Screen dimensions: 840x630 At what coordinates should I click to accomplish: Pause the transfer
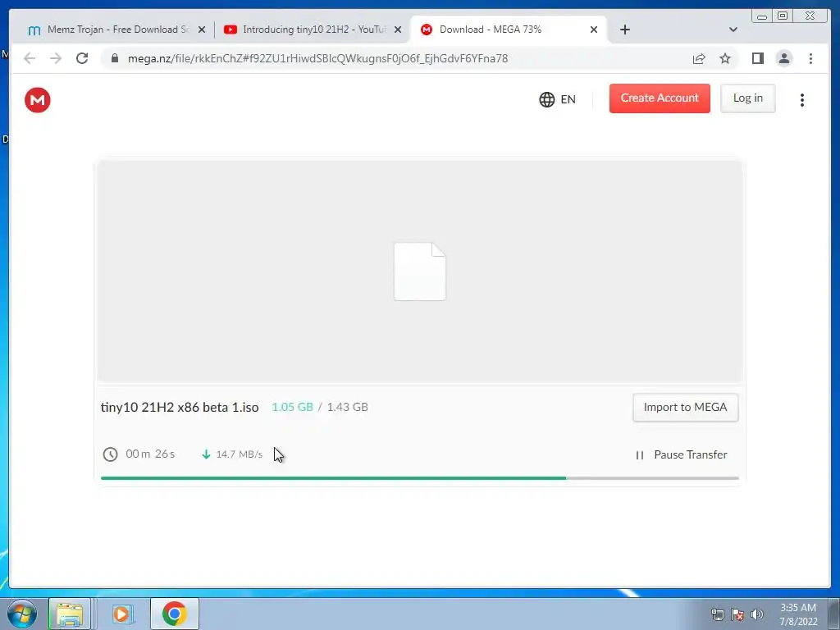[x=681, y=454]
